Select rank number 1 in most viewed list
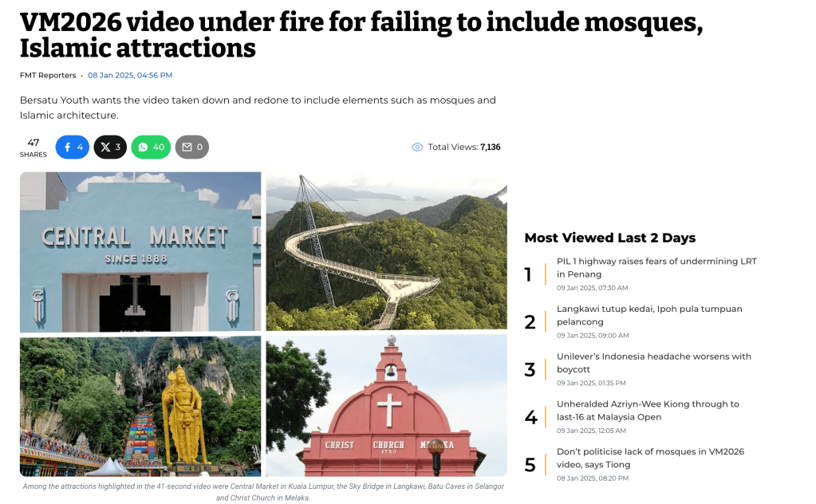This screenshot has width=816, height=504. [528, 274]
